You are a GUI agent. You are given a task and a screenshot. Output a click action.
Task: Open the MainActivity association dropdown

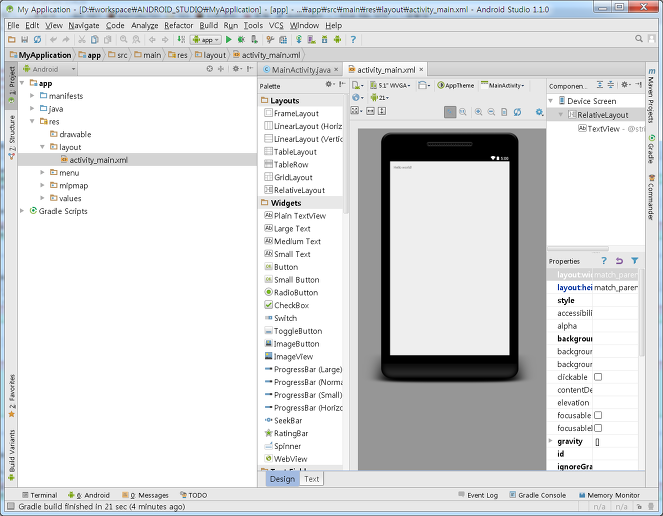[502, 85]
